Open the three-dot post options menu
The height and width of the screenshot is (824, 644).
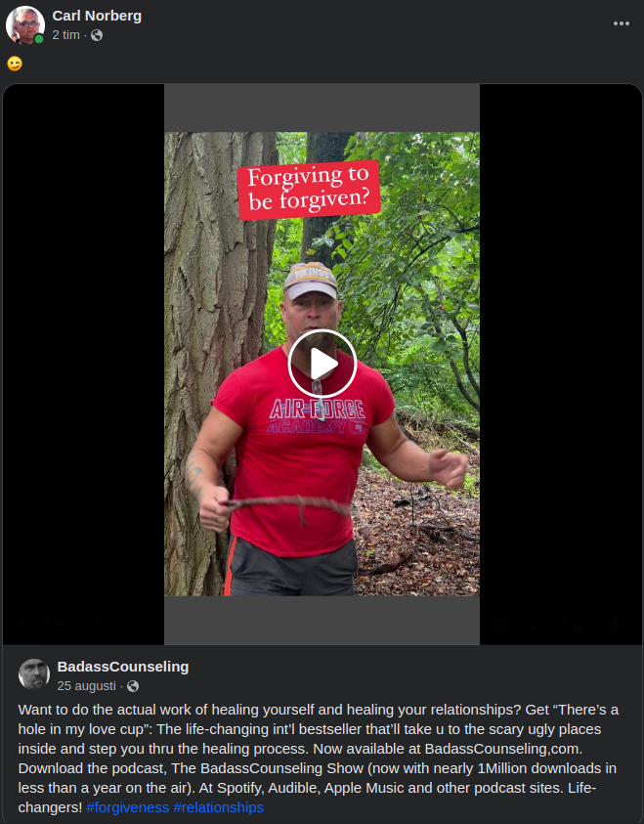coord(621,23)
